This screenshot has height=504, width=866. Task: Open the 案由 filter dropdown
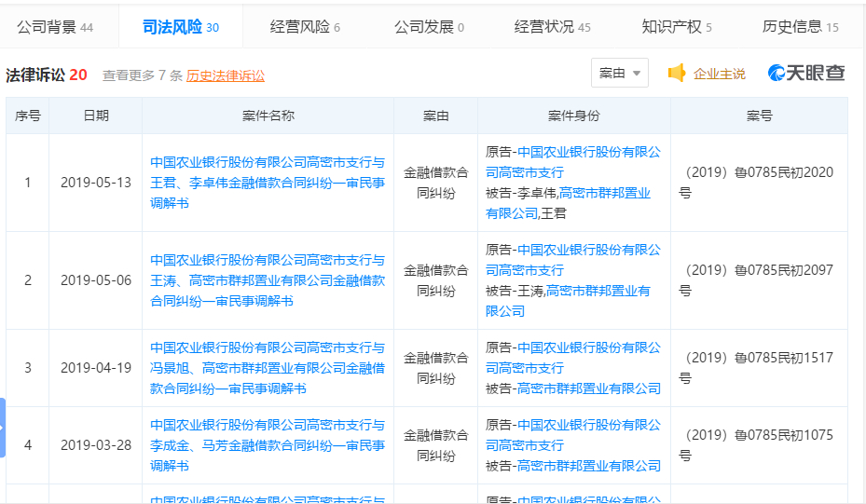coord(620,73)
